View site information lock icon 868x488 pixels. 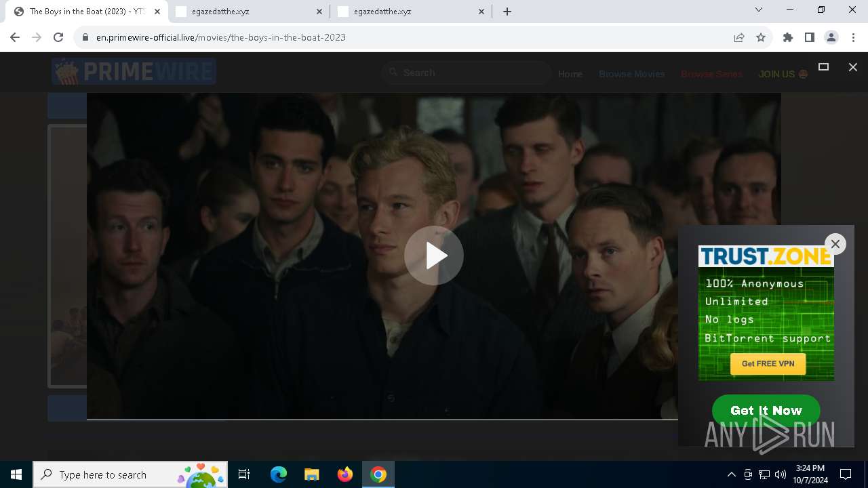pos(85,37)
